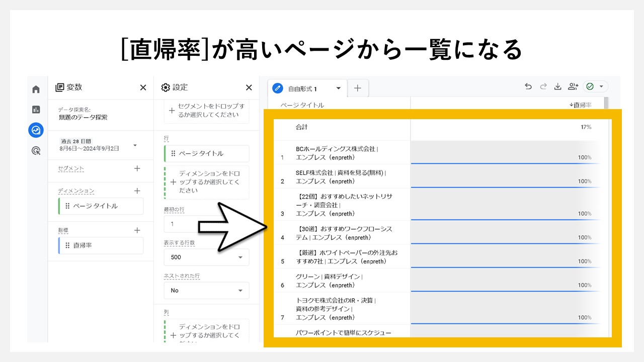Share the exploration via the share icon
This screenshot has width=644, height=362.
[x=573, y=86]
